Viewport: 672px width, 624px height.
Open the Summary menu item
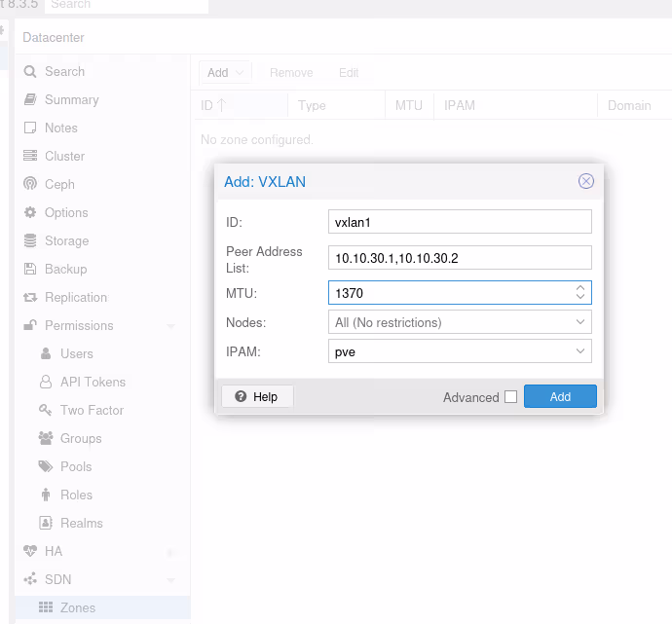pos(71,99)
